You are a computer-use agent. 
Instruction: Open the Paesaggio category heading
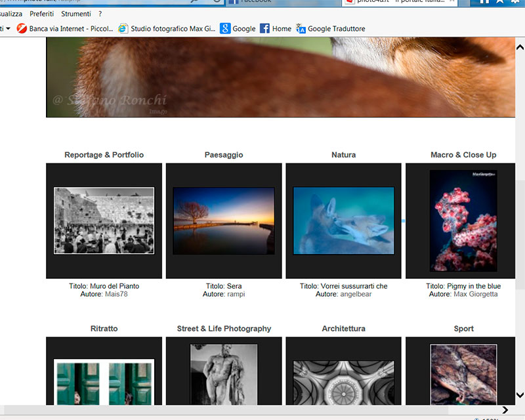click(224, 155)
